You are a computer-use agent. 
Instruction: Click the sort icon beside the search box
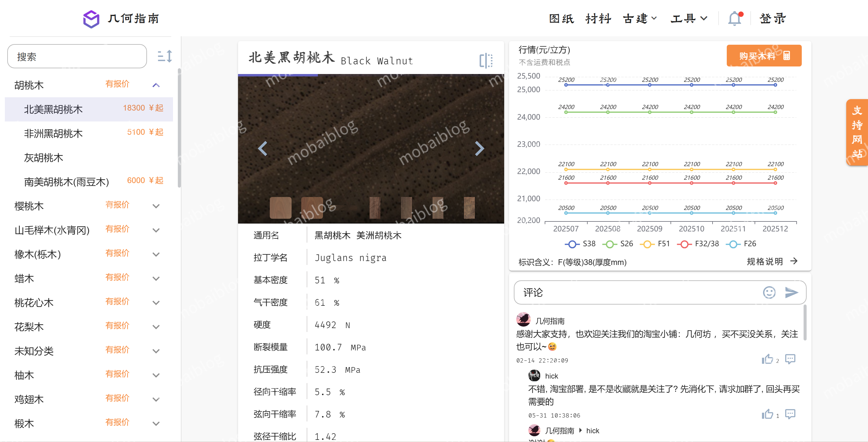click(165, 56)
